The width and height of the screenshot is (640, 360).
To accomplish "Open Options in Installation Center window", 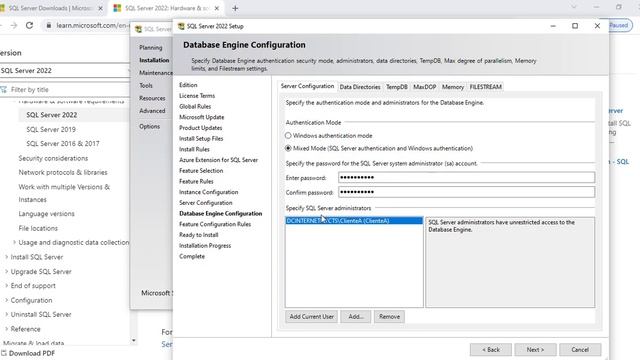I will [x=149, y=126].
